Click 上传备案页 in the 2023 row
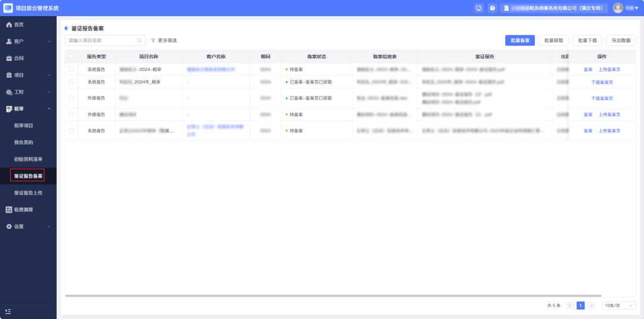This screenshot has width=644, height=319. 609,131
